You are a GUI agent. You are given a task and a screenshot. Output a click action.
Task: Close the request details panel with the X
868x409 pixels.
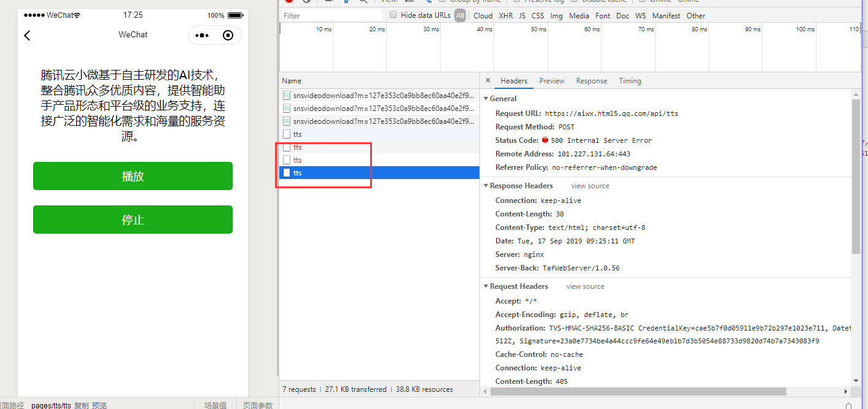pyautogui.click(x=488, y=80)
